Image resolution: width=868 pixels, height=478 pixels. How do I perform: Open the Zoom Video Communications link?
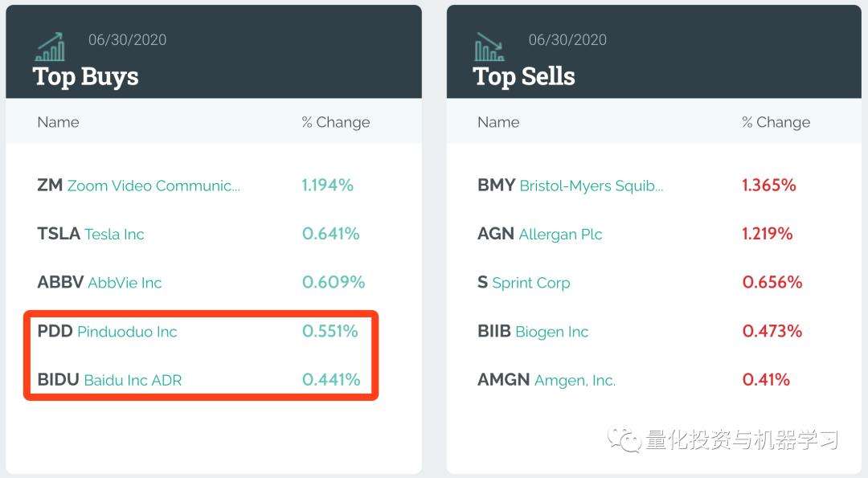(x=153, y=186)
